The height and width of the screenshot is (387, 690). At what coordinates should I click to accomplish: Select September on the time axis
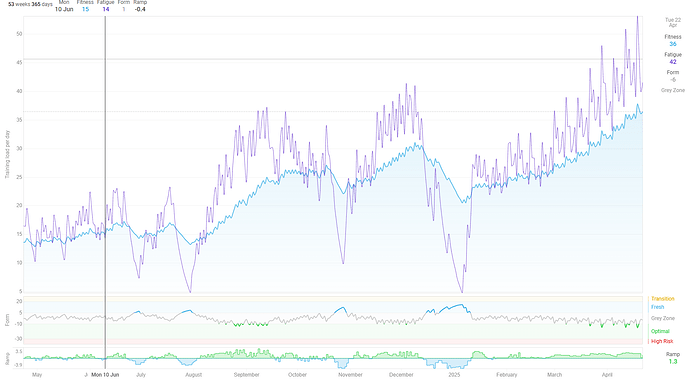[x=246, y=375]
